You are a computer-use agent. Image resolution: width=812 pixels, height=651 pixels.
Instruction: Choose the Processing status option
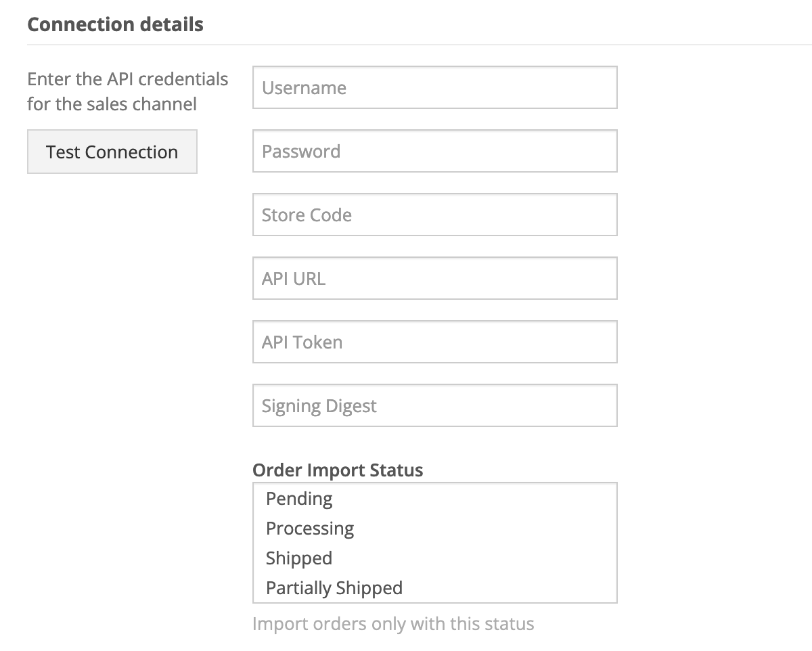tap(310, 529)
